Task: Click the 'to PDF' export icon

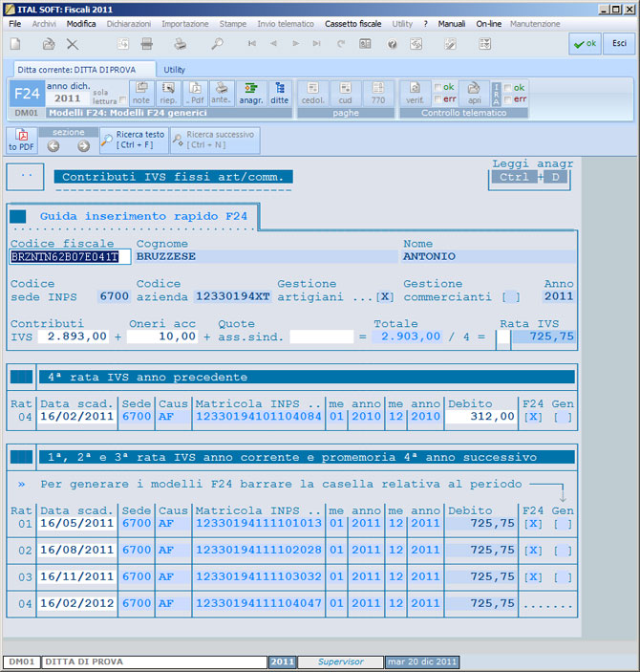Action: 20,140
